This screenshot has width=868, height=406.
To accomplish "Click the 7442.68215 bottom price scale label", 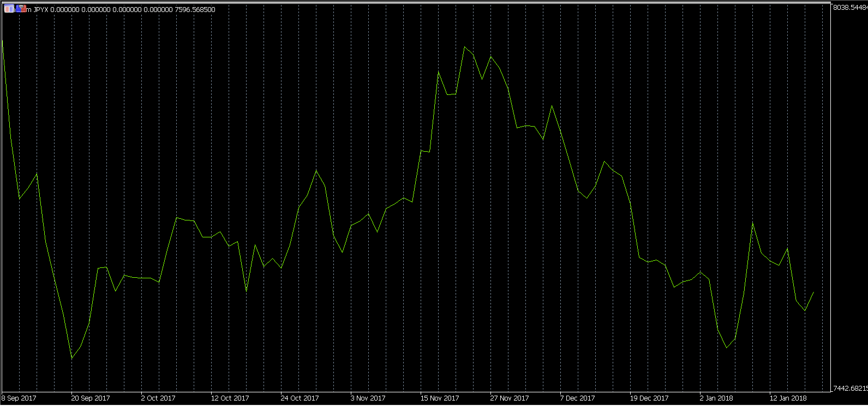I will pos(849,389).
